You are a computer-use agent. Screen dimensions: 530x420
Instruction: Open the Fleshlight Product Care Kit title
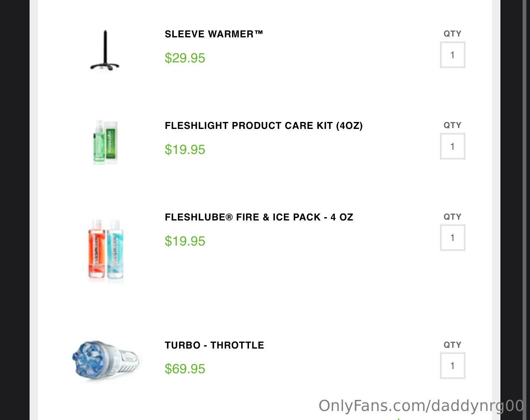pyautogui.click(x=263, y=126)
